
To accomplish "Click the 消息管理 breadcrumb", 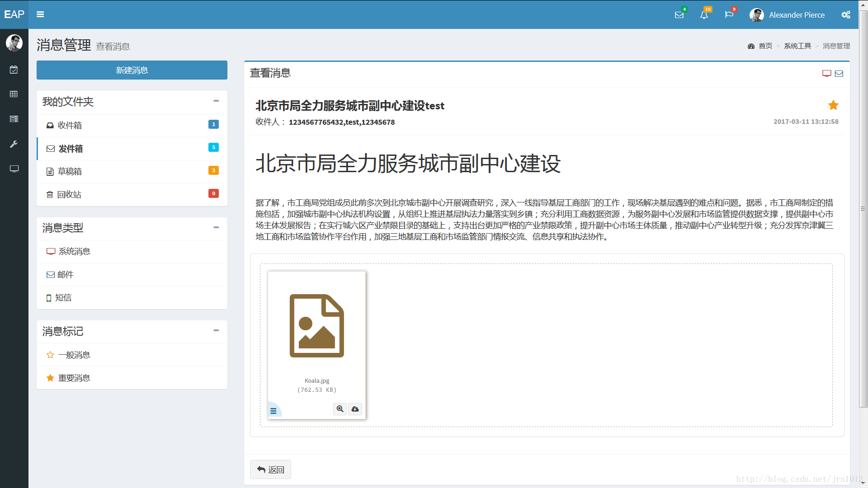I will click(x=836, y=46).
